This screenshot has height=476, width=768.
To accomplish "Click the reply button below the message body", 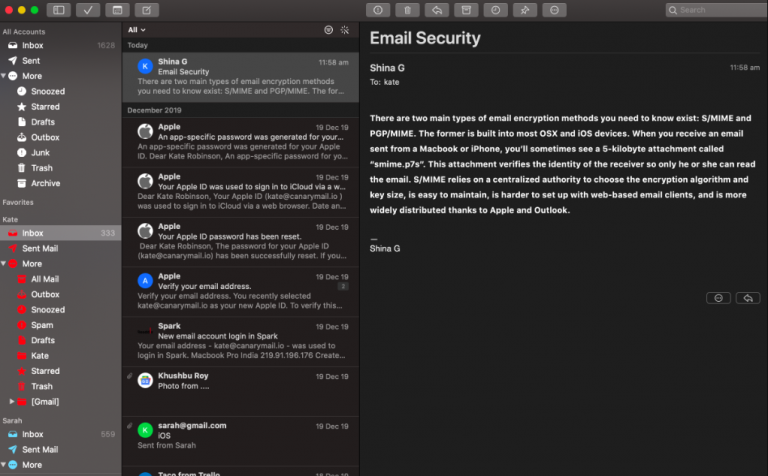I will [x=746, y=298].
